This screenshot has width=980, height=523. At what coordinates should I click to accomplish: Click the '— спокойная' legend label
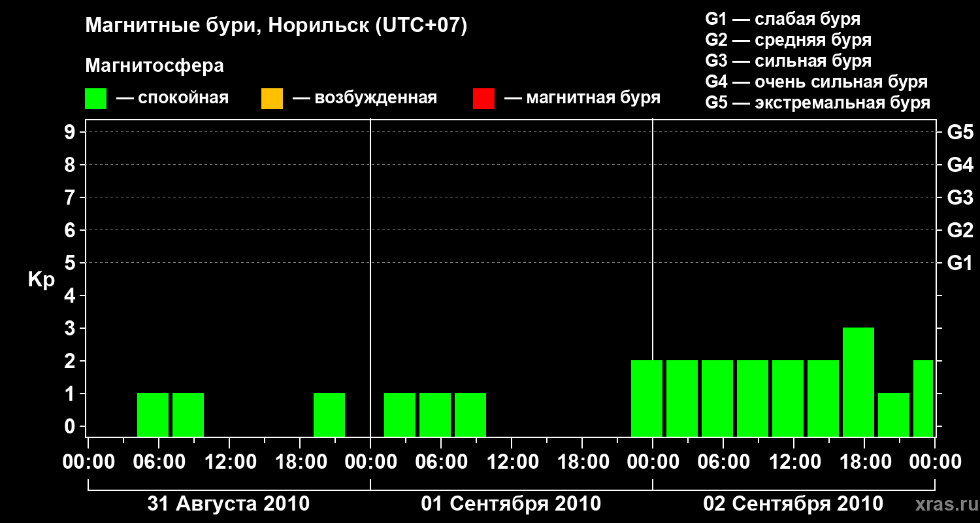[172, 98]
